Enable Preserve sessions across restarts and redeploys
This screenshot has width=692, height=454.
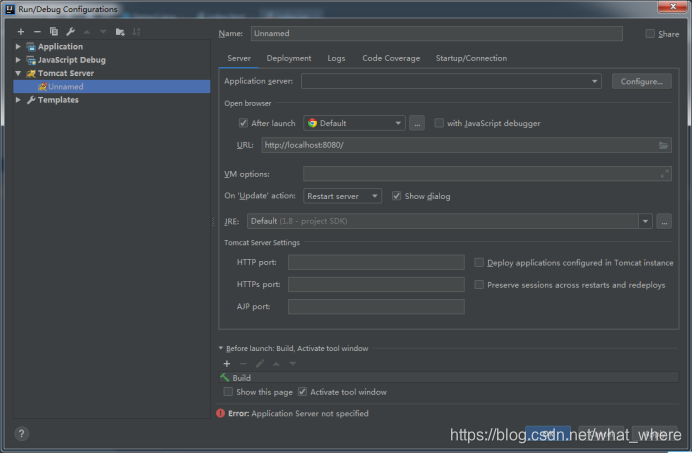coord(479,285)
